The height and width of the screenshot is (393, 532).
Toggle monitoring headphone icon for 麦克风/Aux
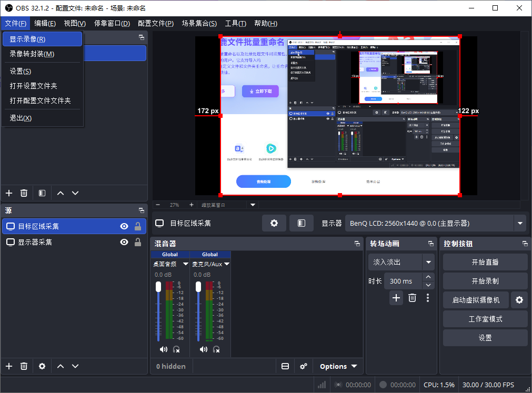click(216, 349)
